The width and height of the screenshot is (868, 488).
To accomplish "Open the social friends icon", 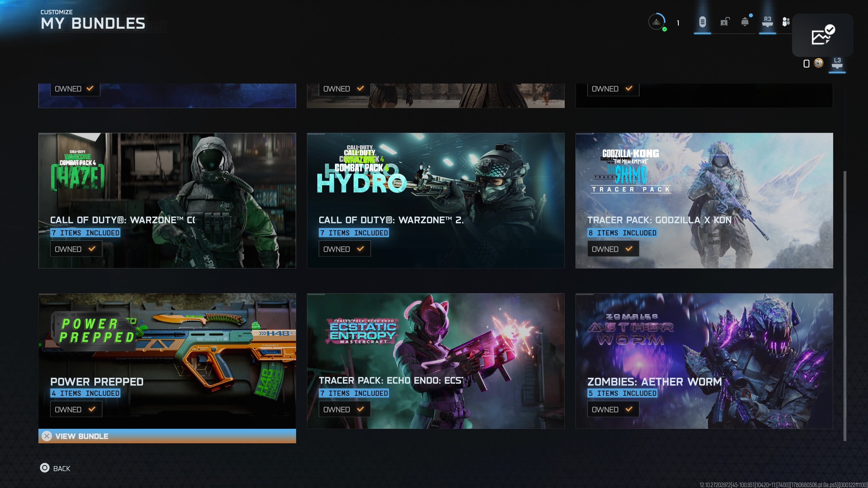I will 786,22.
